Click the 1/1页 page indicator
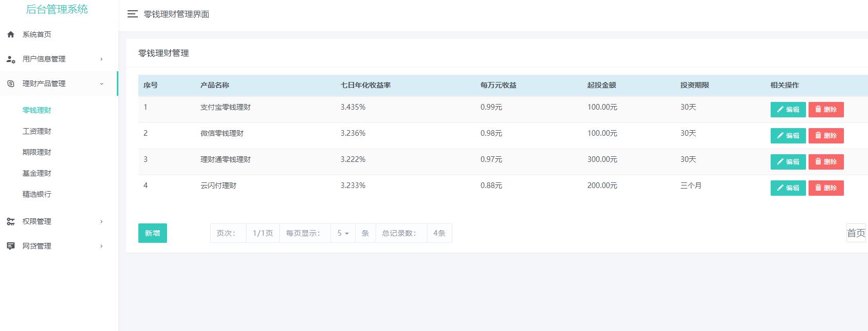Viewport: 868px width, 331px height. coord(263,233)
